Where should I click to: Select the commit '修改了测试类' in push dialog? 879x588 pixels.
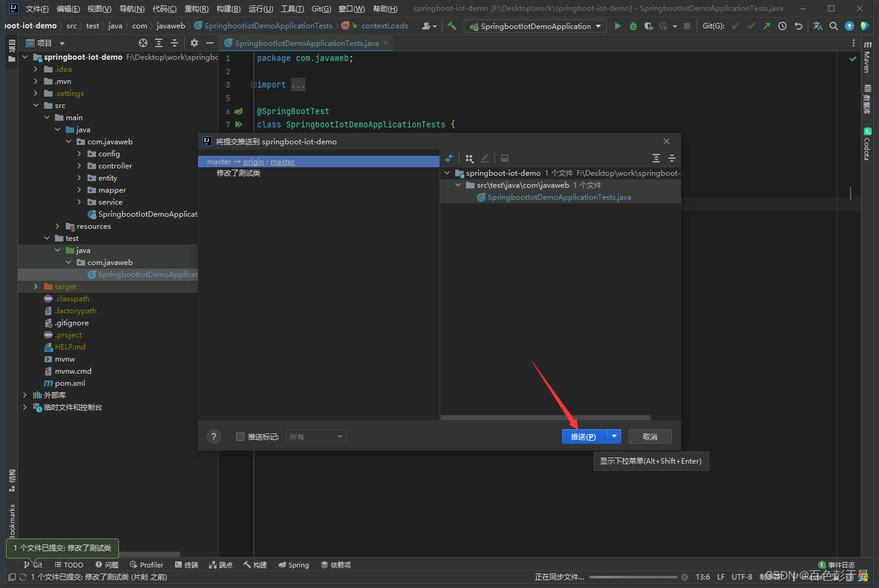coord(239,173)
